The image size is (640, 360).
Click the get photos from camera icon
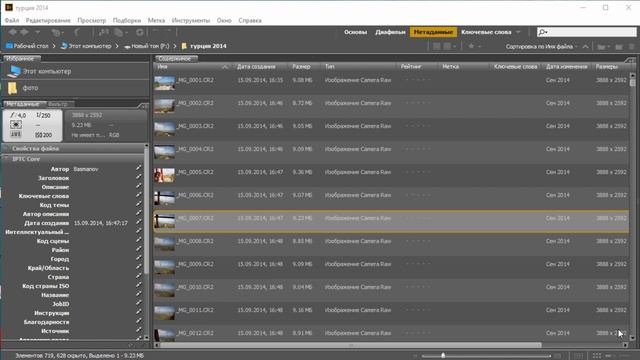[x=104, y=32]
